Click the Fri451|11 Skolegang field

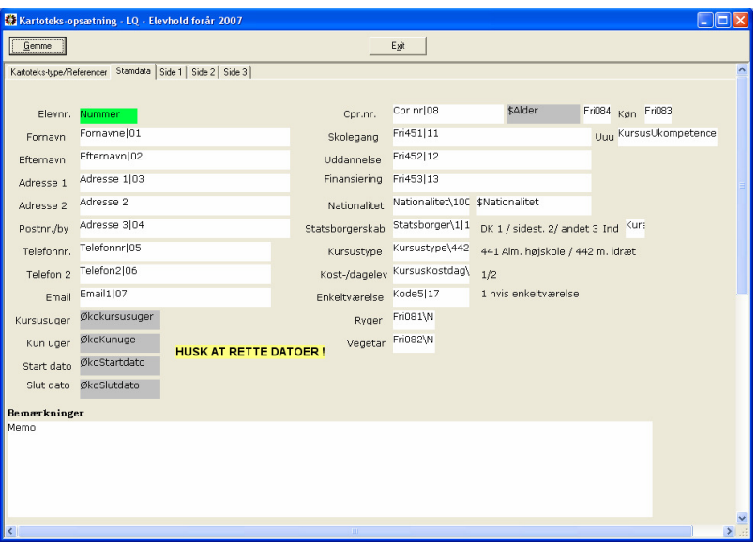pos(491,137)
